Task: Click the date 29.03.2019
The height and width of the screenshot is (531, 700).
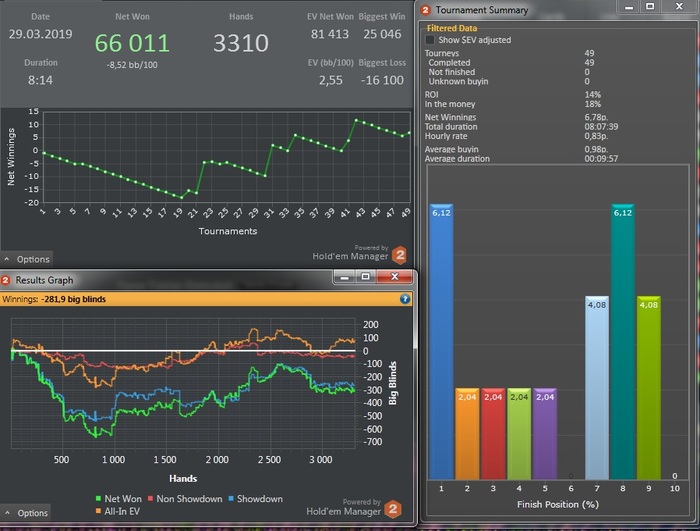Action: tap(40, 34)
